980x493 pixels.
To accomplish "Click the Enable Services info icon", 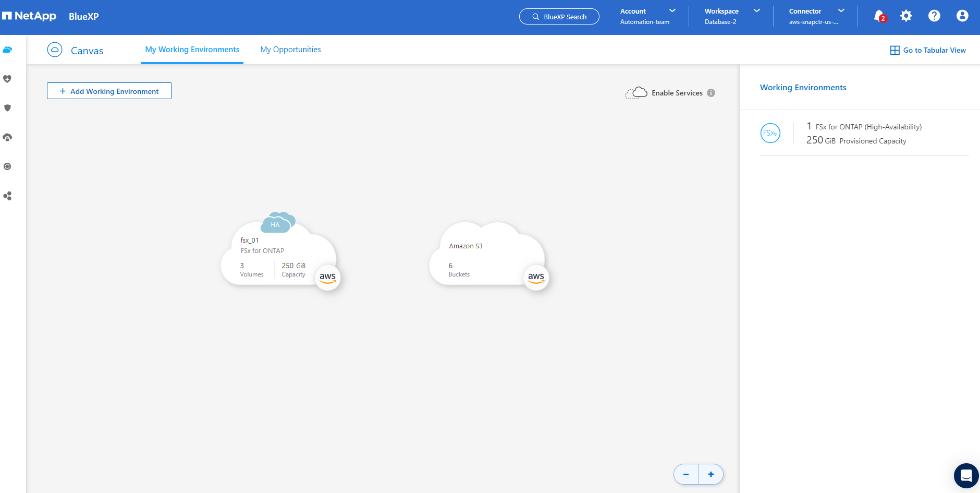I will tap(711, 93).
